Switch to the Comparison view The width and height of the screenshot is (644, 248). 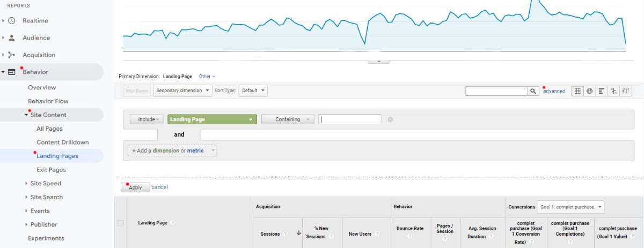pyautogui.click(x=614, y=91)
